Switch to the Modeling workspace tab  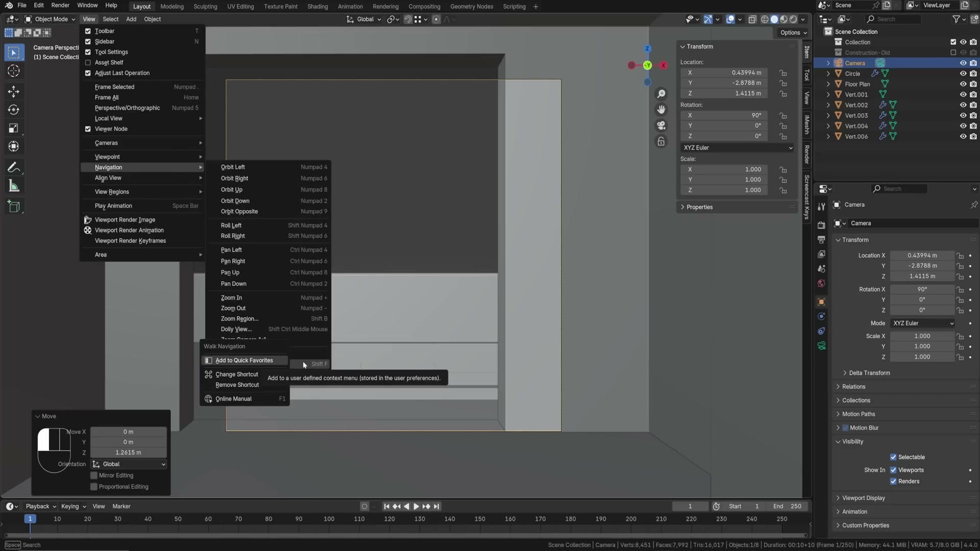171,7
